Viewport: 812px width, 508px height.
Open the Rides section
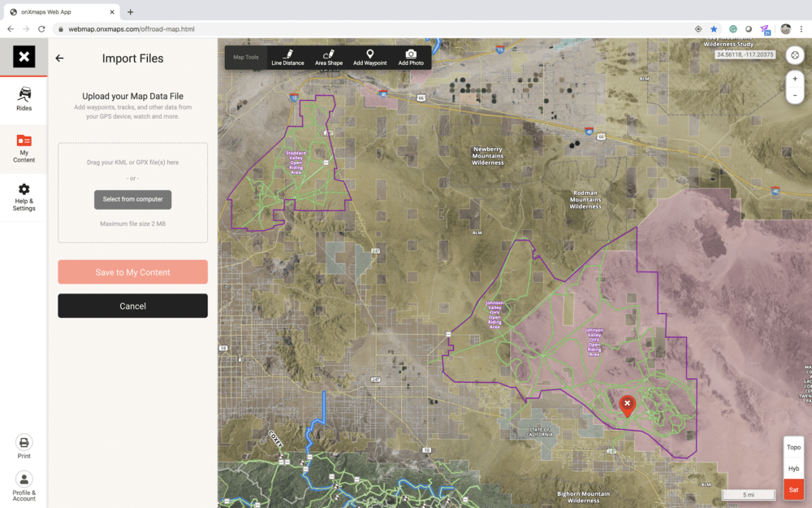[x=24, y=99]
